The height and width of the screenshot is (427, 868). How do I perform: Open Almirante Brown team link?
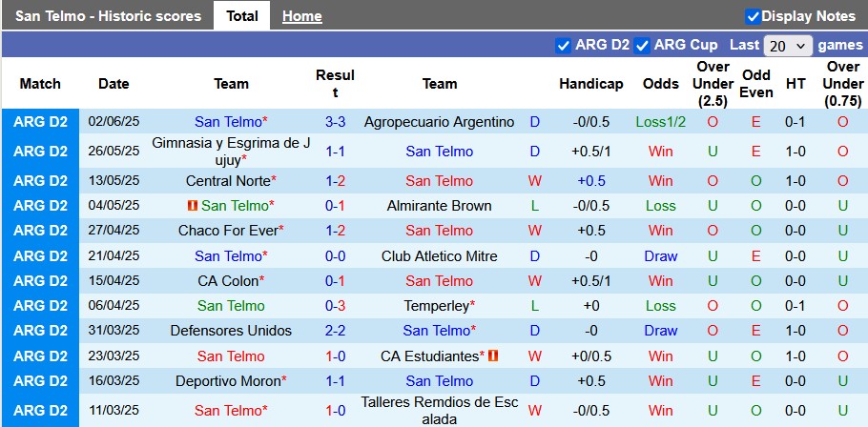439,206
